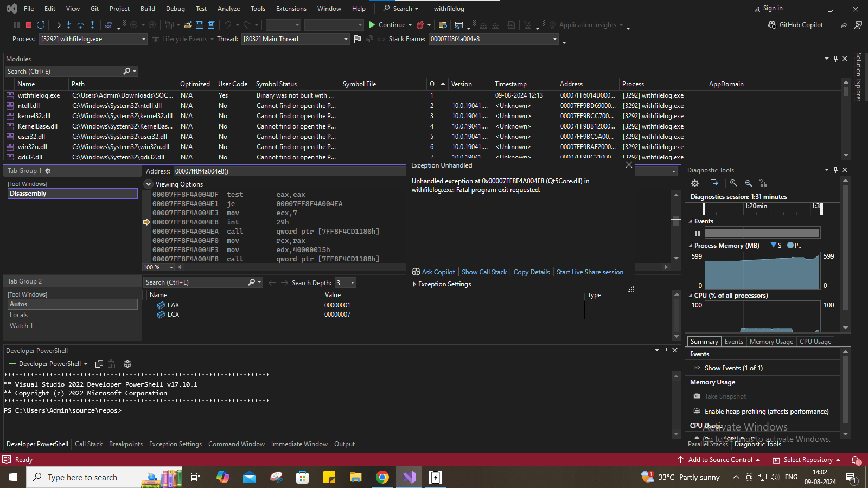868x488 pixels.
Task: Click the Ask Copilot link
Action: 433,272
